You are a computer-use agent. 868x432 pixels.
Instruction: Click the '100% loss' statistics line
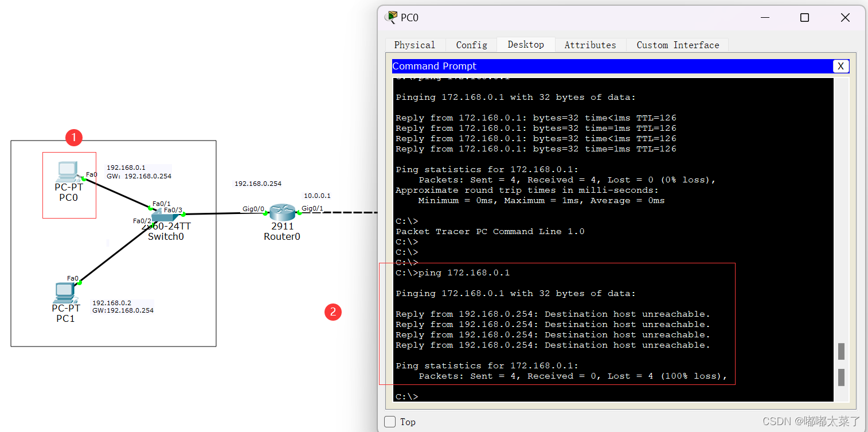tap(573, 376)
